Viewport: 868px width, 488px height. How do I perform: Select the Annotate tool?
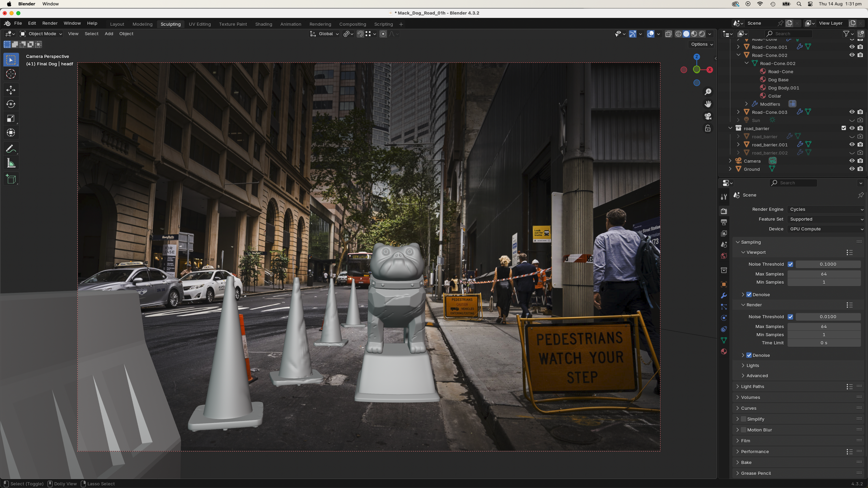(11, 149)
